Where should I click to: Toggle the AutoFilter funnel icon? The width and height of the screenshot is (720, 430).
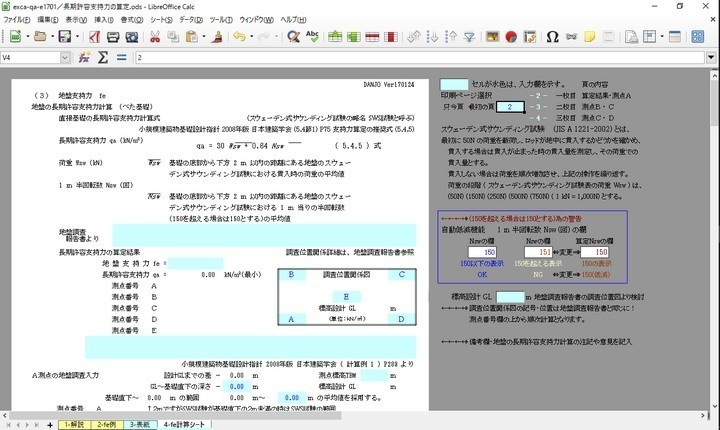(469, 37)
